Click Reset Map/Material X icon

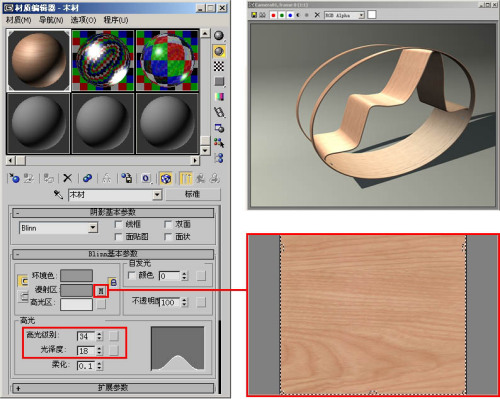point(68,178)
